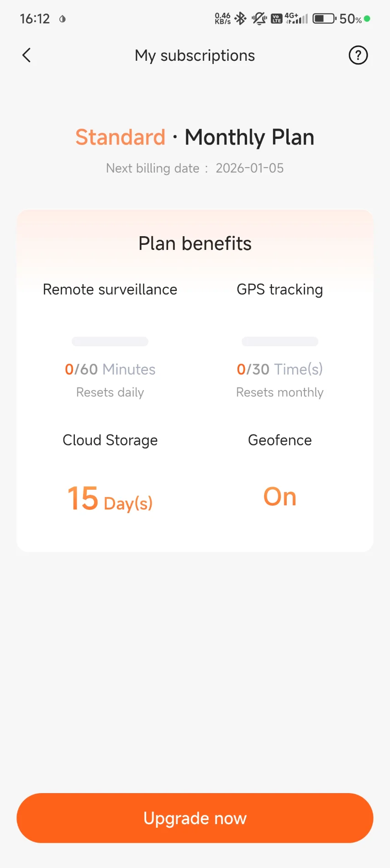Tap the 16:12 clock in status bar
The width and height of the screenshot is (390, 868).
35,19
